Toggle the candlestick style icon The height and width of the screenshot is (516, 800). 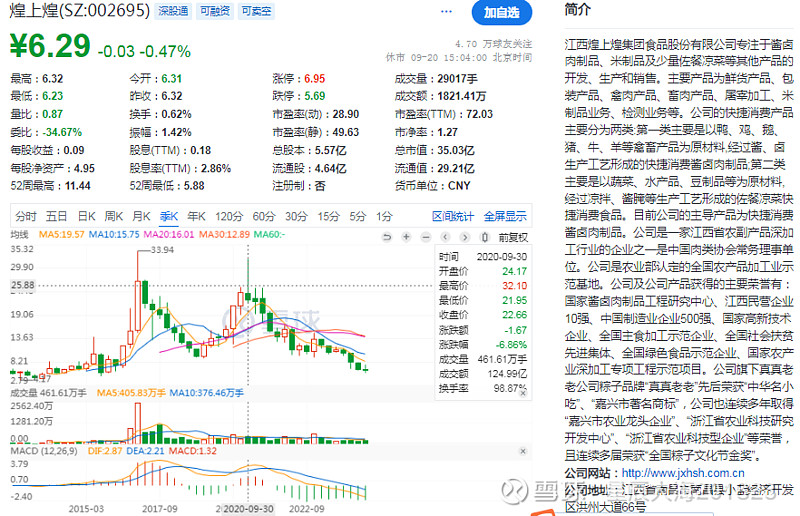pyautogui.click(x=484, y=237)
